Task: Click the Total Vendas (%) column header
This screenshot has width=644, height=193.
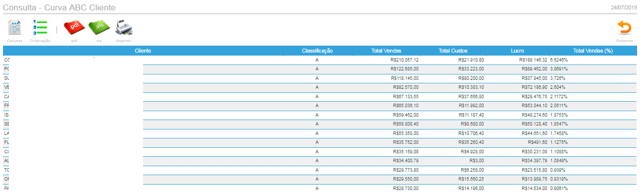Action: 593,51
